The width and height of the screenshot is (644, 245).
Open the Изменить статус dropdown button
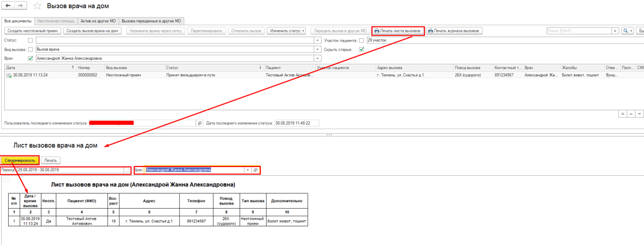pos(287,31)
